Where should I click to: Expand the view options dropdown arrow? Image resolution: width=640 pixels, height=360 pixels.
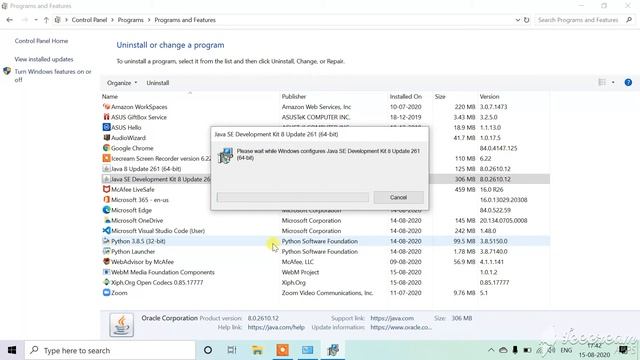(613, 82)
